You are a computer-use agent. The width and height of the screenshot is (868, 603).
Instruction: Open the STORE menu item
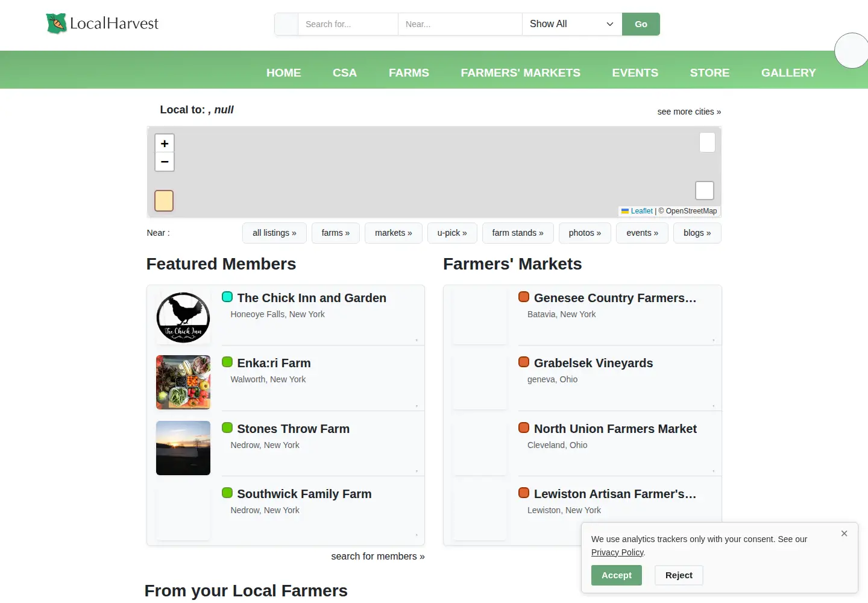click(x=709, y=72)
